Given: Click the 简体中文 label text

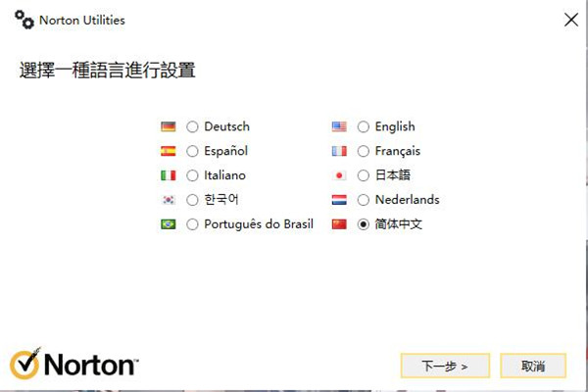Looking at the screenshot, I should coord(399,224).
